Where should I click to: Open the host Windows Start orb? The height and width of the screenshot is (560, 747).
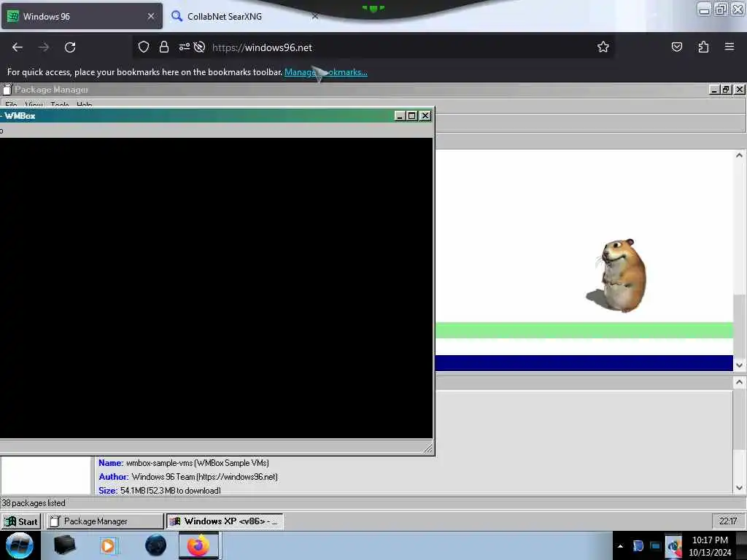(x=20, y=545)
